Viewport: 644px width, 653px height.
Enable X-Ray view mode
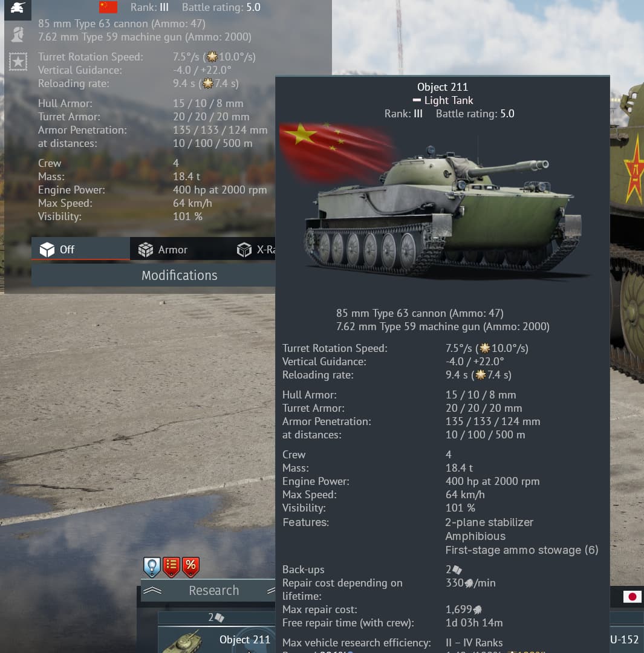[255, 250]
